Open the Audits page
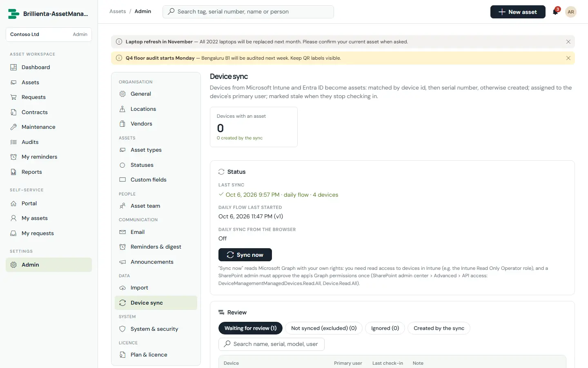This screenshot has width=588, height=368. click(x=49, y=142)
